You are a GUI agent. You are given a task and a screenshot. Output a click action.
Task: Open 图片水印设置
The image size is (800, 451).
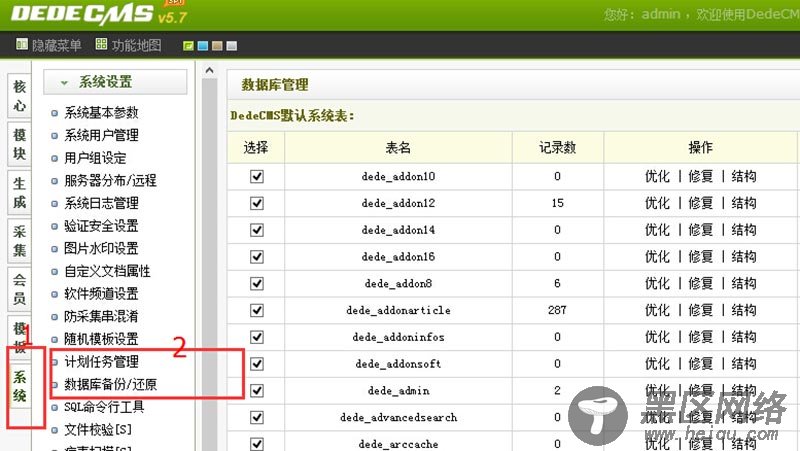pos(101,248)
